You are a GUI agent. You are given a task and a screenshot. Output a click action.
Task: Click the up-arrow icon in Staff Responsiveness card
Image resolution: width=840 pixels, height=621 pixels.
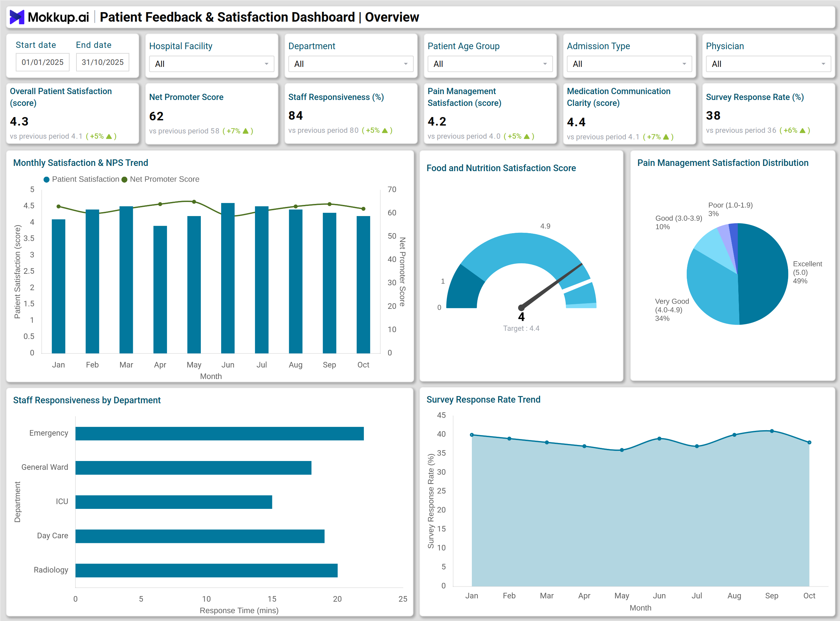[x=385, y=130]
